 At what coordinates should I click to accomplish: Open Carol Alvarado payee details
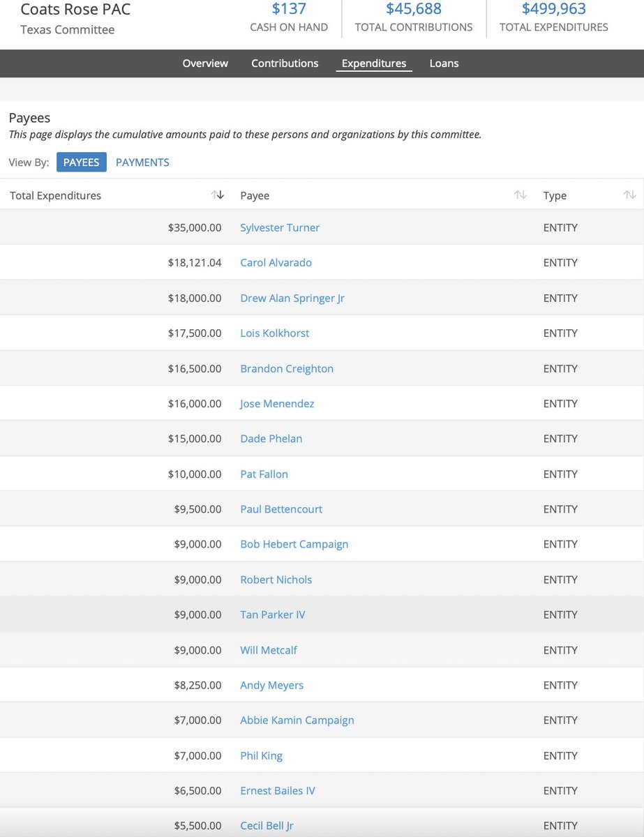[x=276, y=263]
